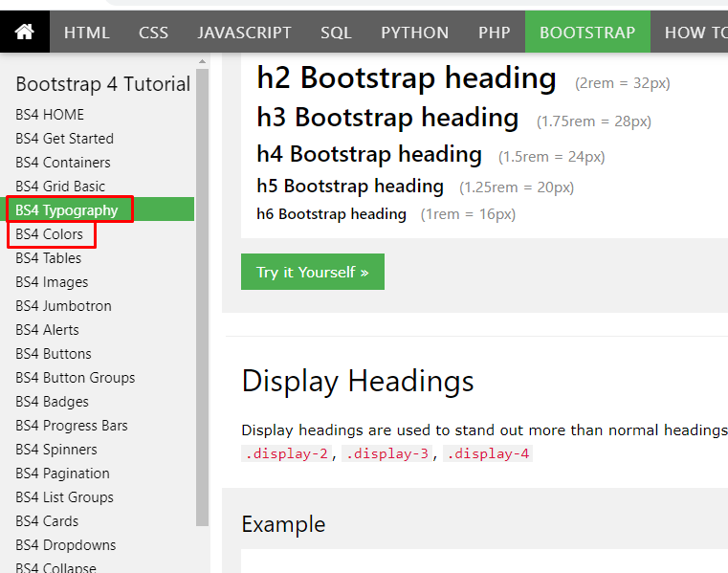Screen dimensions: 728x573
Task: Open BS4 Cards sidebar link
Action: [x=47, y=521]
